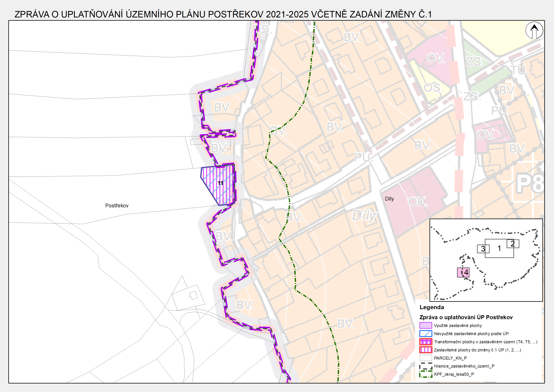Click the 'Nevyužité zastavitelné plochy podle ÚP' label
The width and height of the screenshot is (554, 392).
pyautogui.click(x=471, y=334)
